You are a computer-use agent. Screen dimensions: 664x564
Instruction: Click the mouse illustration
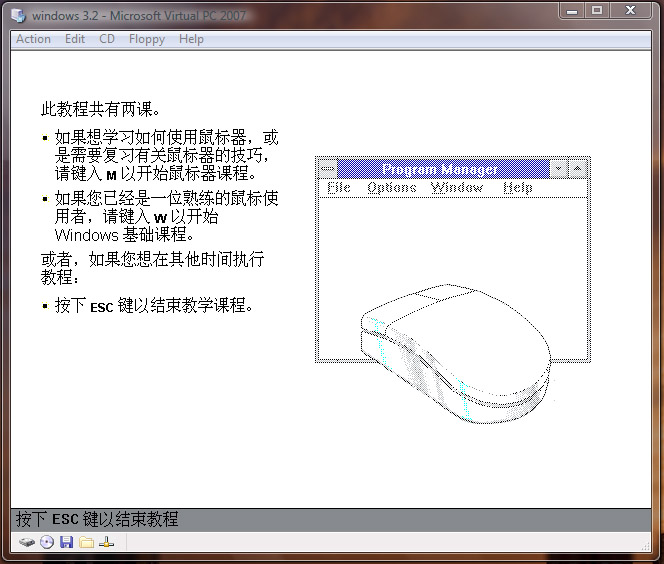click(x=456, y=354)
